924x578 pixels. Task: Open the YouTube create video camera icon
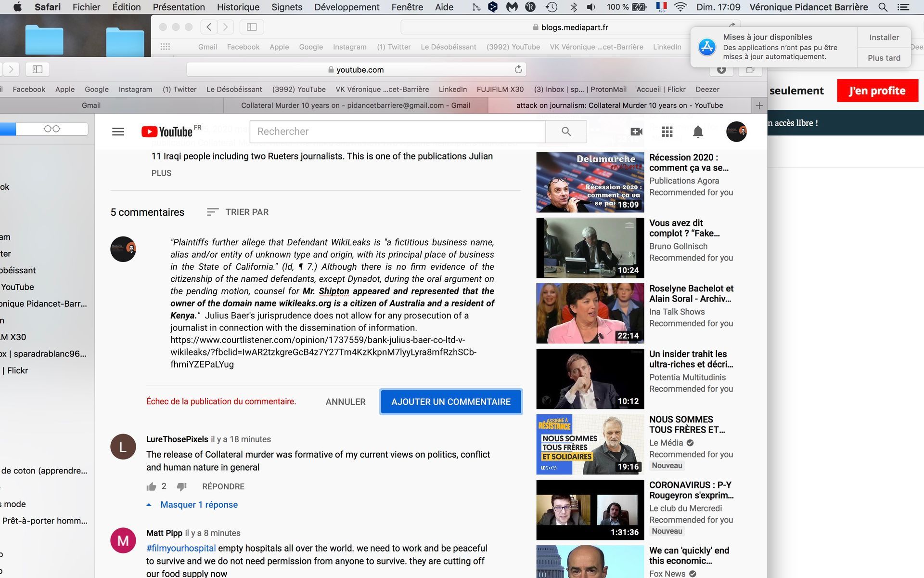(x=636, y=131)
